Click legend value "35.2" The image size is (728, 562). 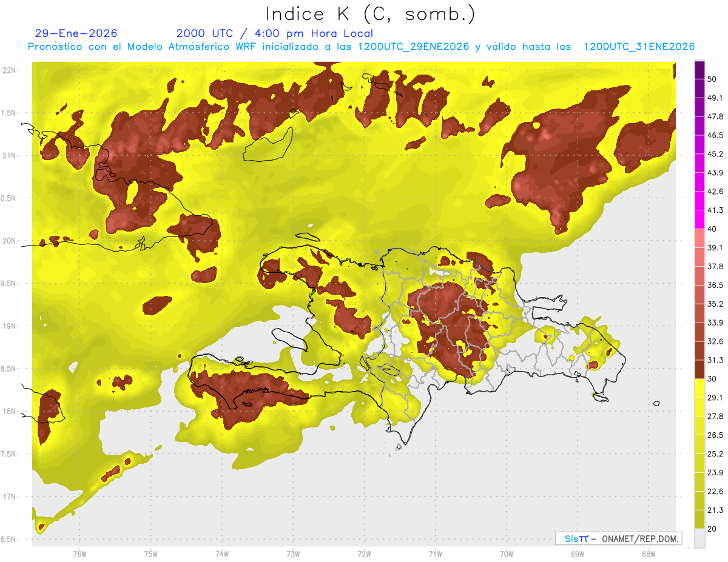point(715,304)
